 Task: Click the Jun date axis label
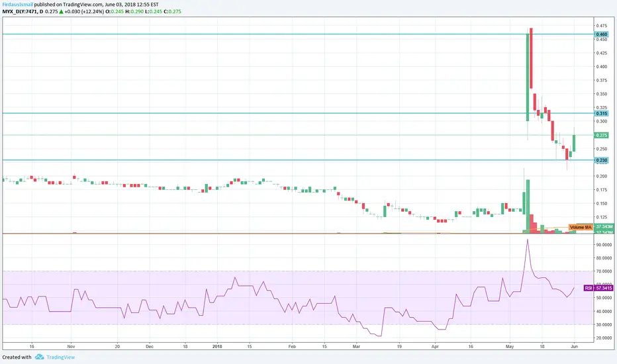574,347
